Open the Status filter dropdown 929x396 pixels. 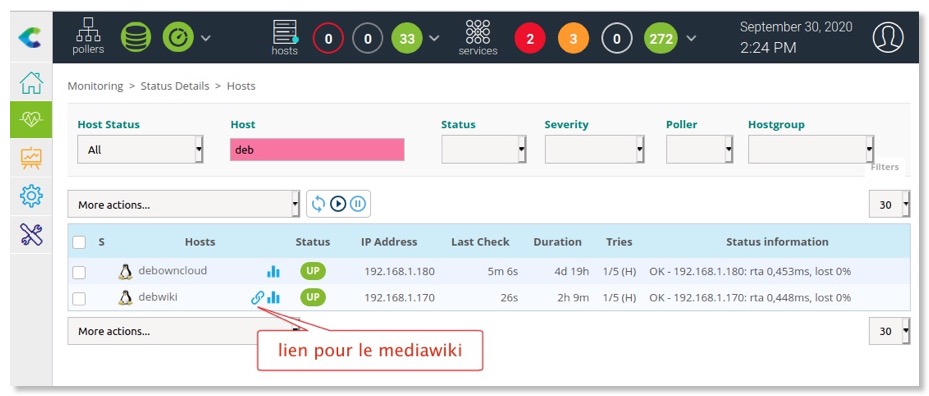point(484,149)
